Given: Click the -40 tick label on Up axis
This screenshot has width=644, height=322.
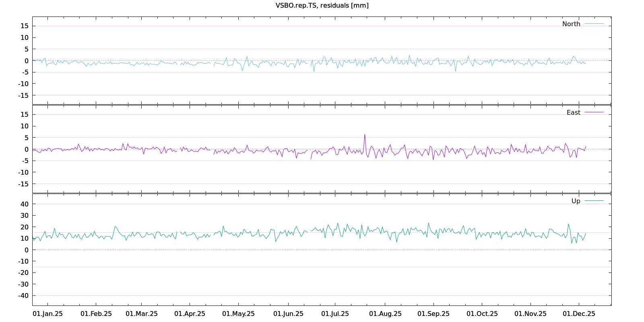Looking at the screenshot, I should click(23, 295).
